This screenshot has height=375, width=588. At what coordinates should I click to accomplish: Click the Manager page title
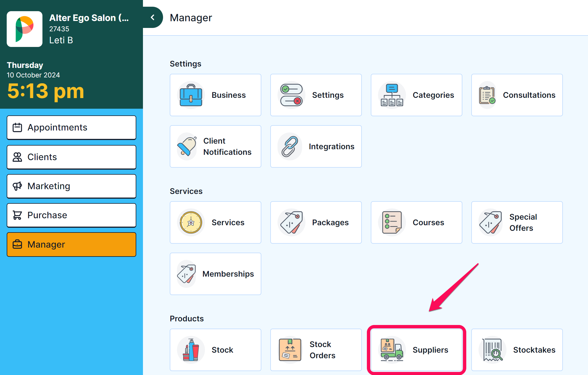pyautogui.click(x=191, y=18)
